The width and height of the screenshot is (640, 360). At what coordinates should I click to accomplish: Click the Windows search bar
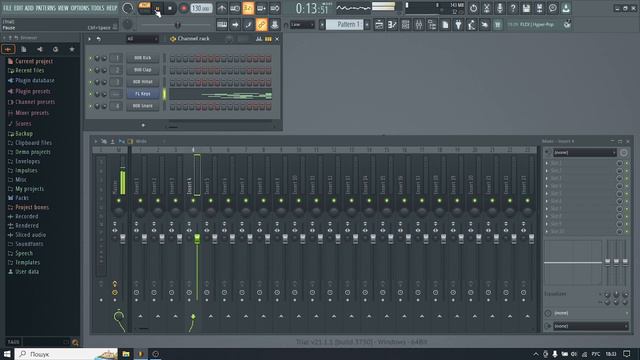tap(66, 354)
